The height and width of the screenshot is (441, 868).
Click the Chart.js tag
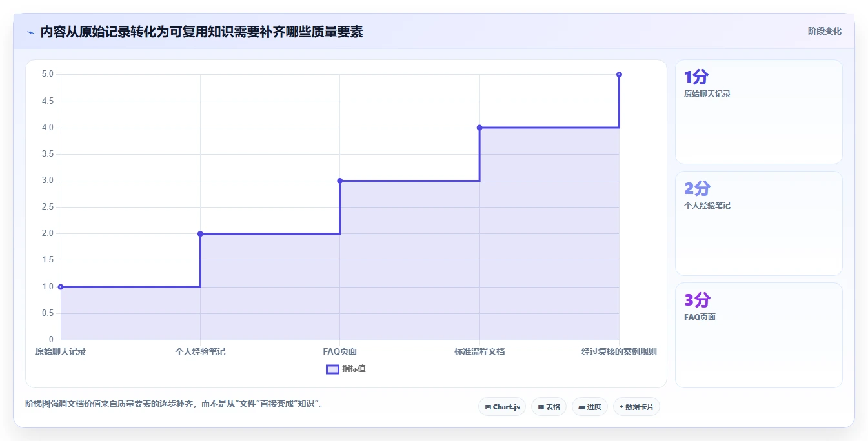pyautogui.click(x=502, y=407)
